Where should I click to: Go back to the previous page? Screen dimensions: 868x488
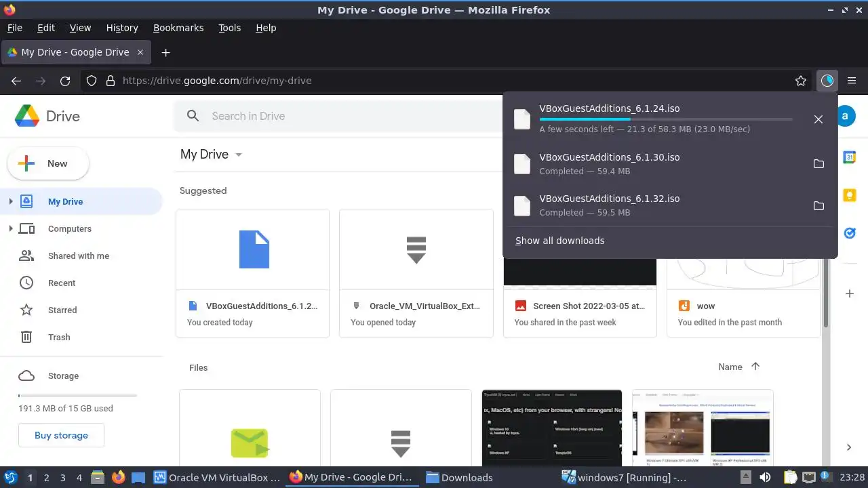pyautogui.click(x=16, y=81)
